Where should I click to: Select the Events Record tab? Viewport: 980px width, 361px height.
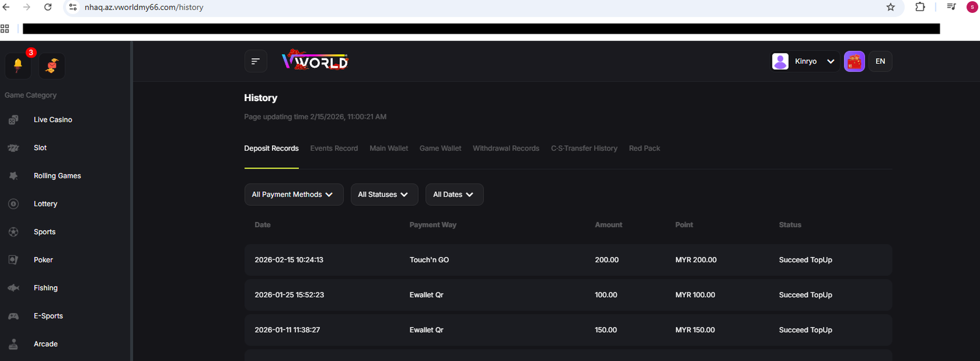334,148
